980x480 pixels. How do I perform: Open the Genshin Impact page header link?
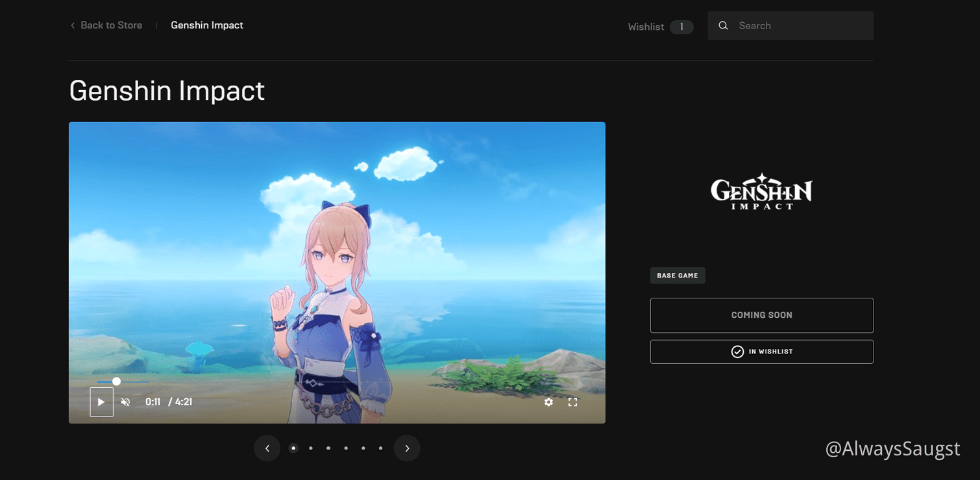(206, 25)
